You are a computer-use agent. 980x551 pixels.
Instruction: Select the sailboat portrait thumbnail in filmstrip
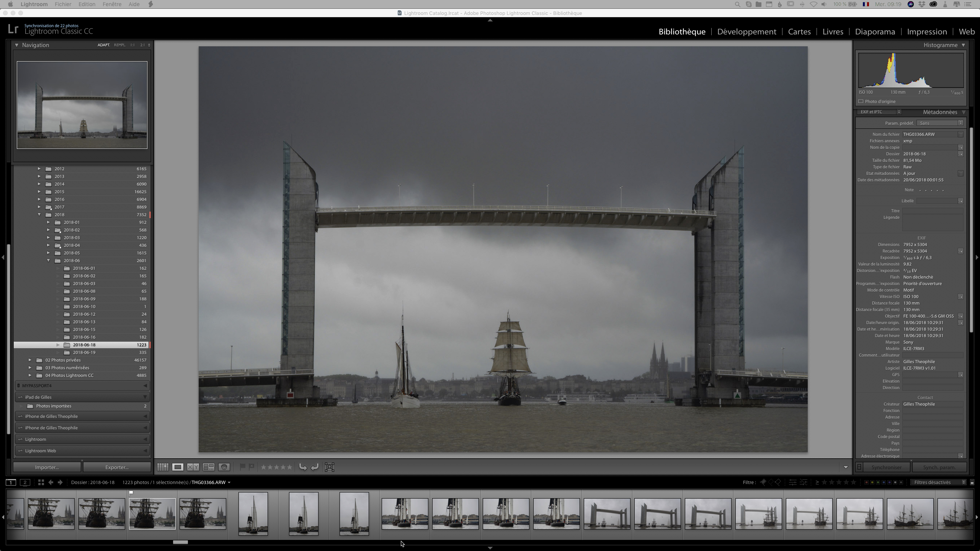click(253, 514)
